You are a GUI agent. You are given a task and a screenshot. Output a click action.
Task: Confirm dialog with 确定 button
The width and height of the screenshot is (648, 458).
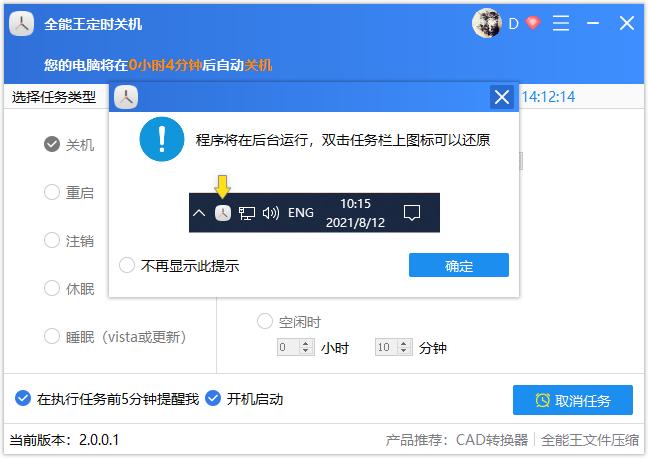(459, 265)
